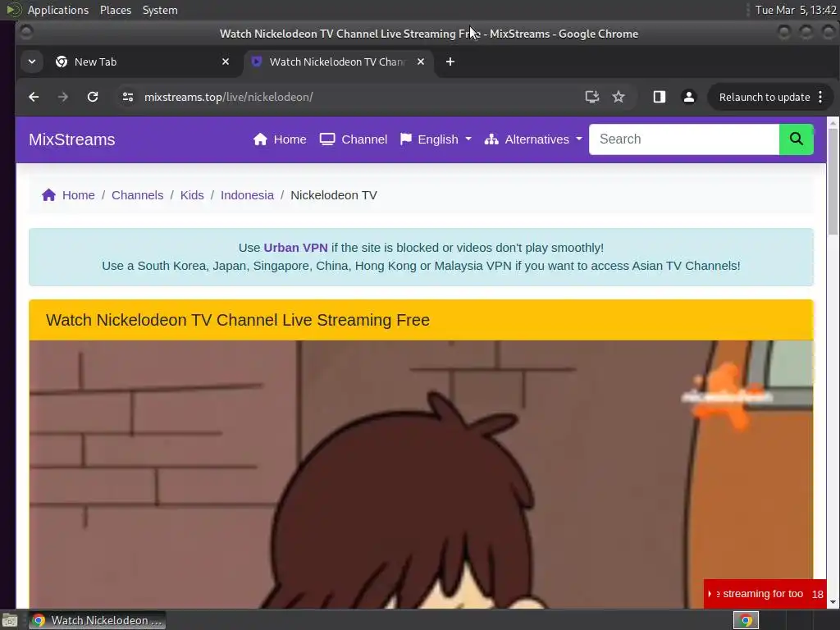Click into the Search field
Viewport: 840px width, 630px height.
click(x=684, y=139)
